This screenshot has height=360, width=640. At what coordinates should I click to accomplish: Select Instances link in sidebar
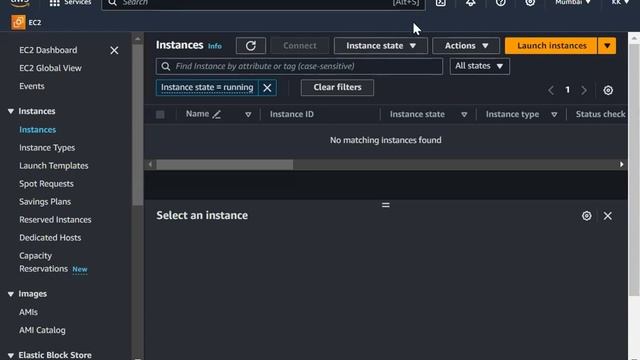click(x=38, y=130)
